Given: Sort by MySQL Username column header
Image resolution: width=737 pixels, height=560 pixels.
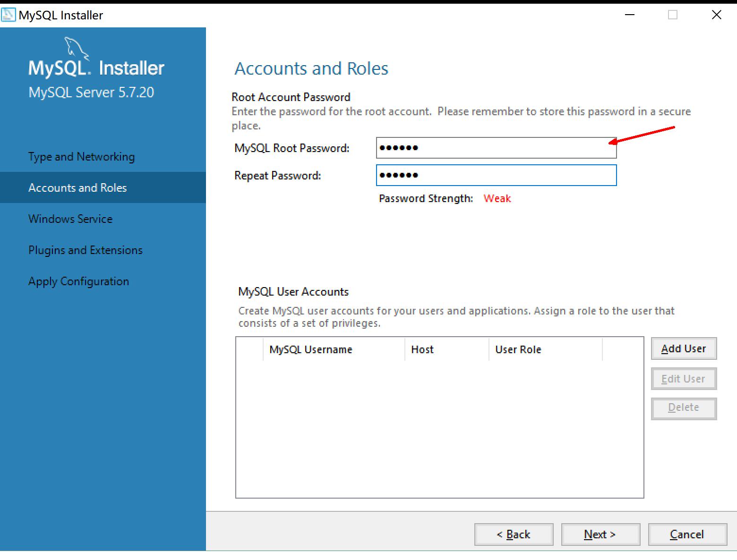Looking at the screenshot, I should [x=334, y=349].
